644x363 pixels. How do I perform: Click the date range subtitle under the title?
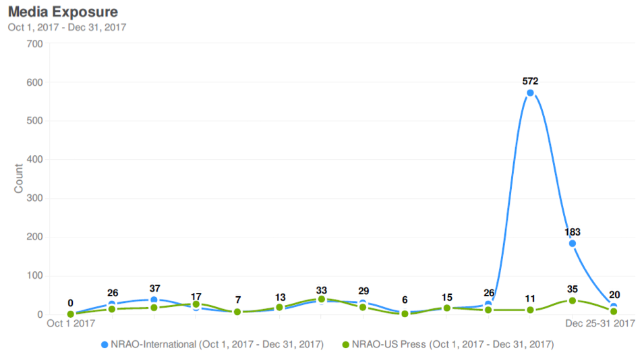point(67,28)
